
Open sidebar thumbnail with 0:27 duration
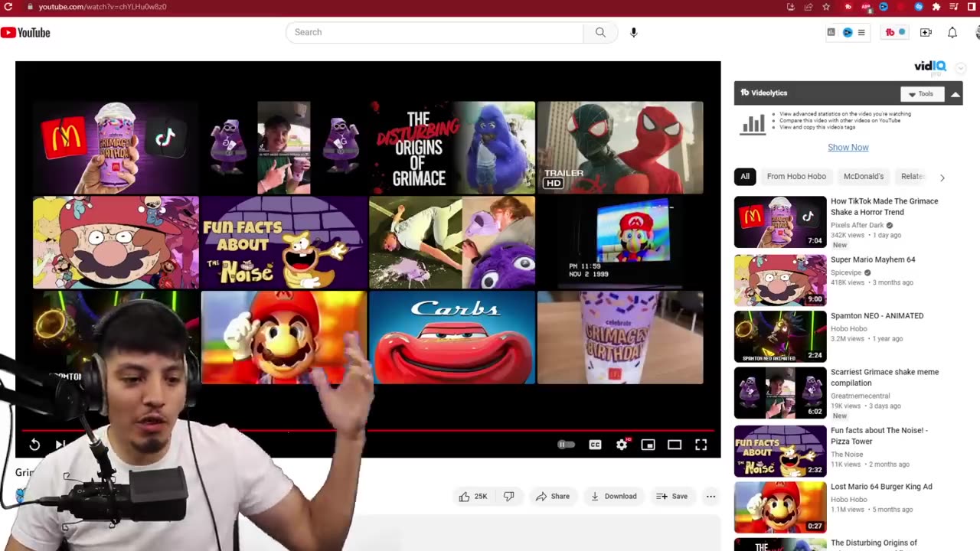point(780,507)
